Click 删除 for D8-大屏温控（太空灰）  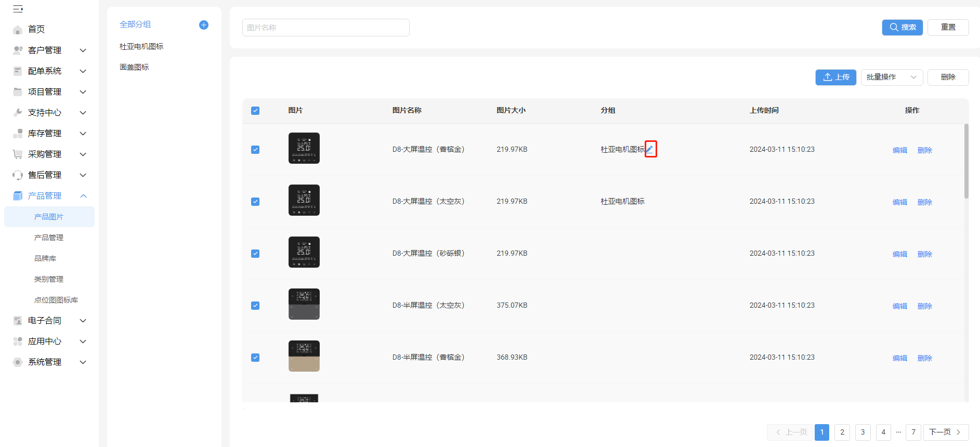(x=924, y=202)
